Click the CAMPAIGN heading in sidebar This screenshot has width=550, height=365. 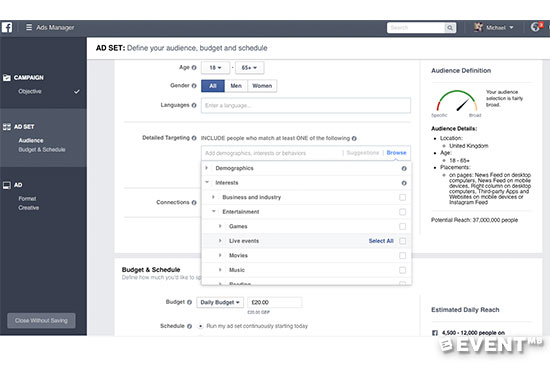tap(29, 77)
